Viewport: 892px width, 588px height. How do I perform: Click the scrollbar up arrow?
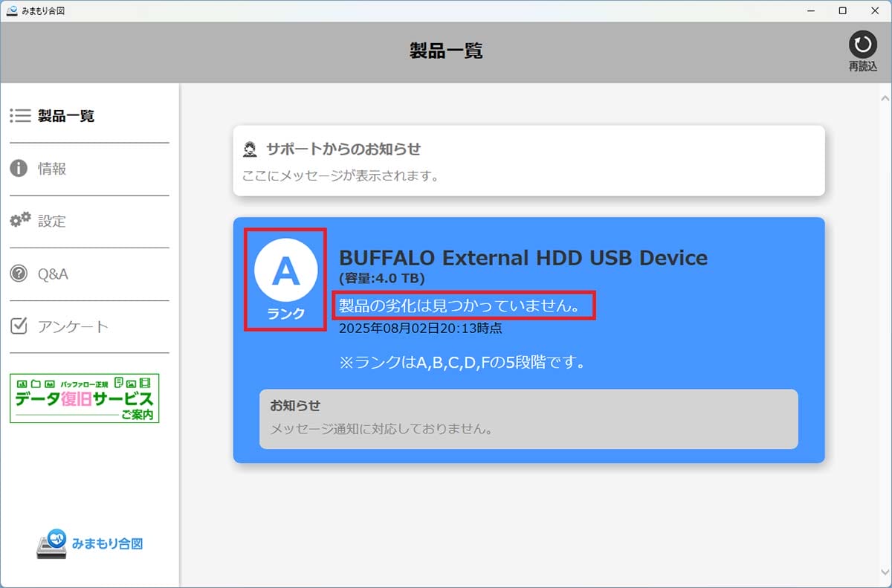885,98
